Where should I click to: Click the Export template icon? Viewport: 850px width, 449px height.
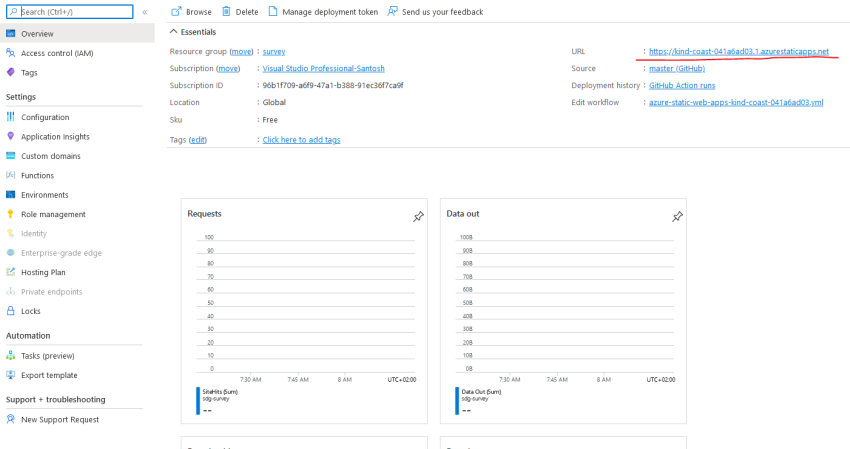[x=10, y=375]
